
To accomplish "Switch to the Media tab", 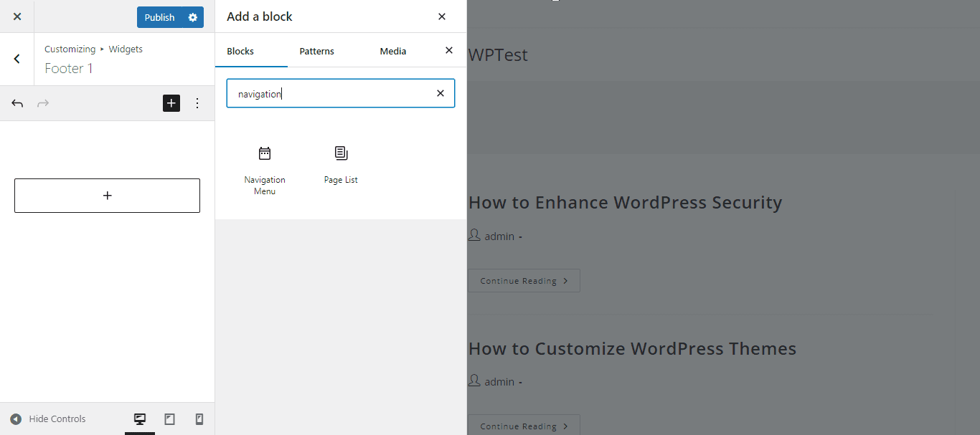I will [393, 51].
